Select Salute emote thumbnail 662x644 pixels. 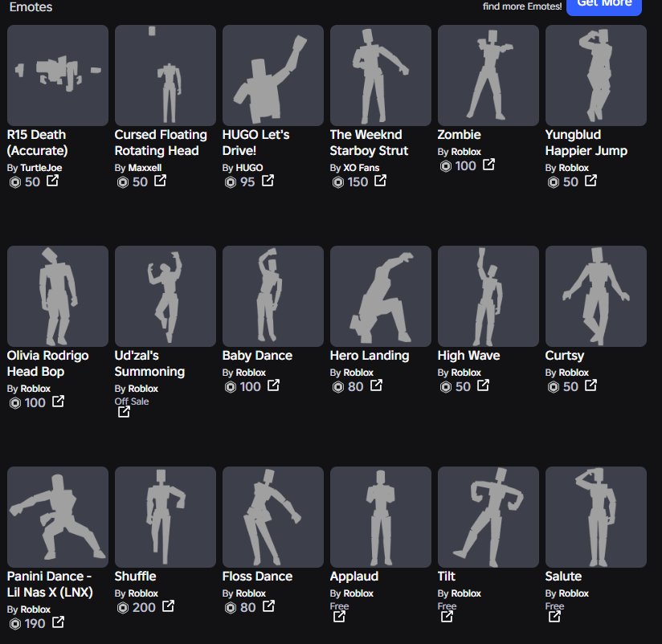[596, 517]
